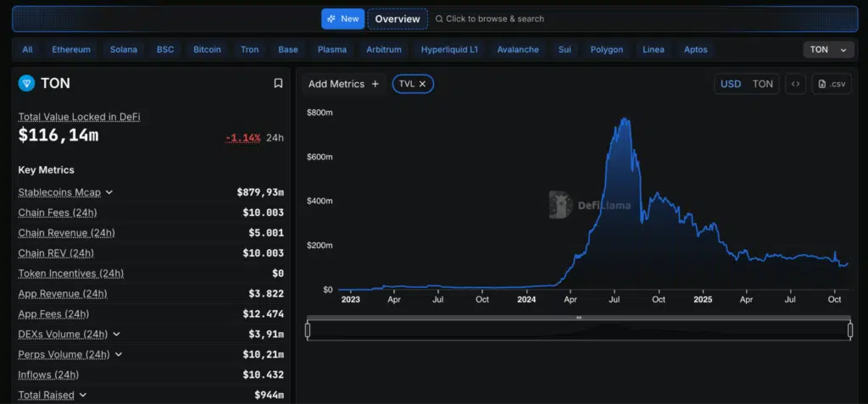Select the Arbitrum chain tab
Image resolution: width=868 pixels, height=404 pixels.
click(384, 50)
